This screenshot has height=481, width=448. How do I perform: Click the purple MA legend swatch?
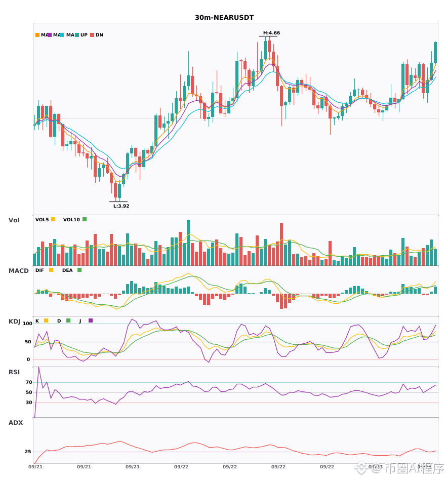click(x=50, y=35)
